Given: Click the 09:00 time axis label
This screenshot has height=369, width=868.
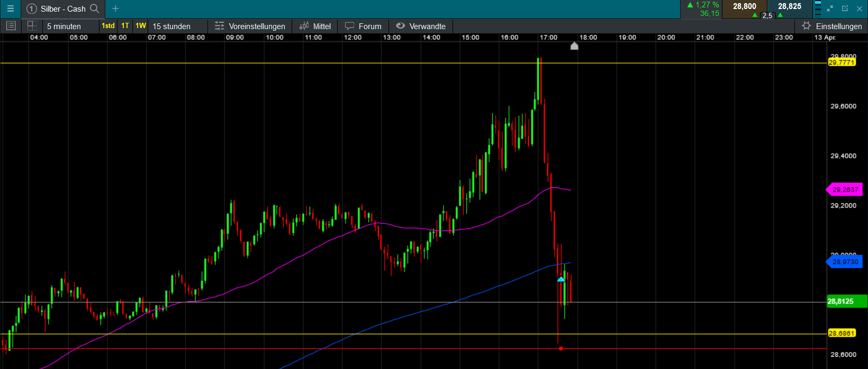Looking at the screenshot, I should pos(235,37).
